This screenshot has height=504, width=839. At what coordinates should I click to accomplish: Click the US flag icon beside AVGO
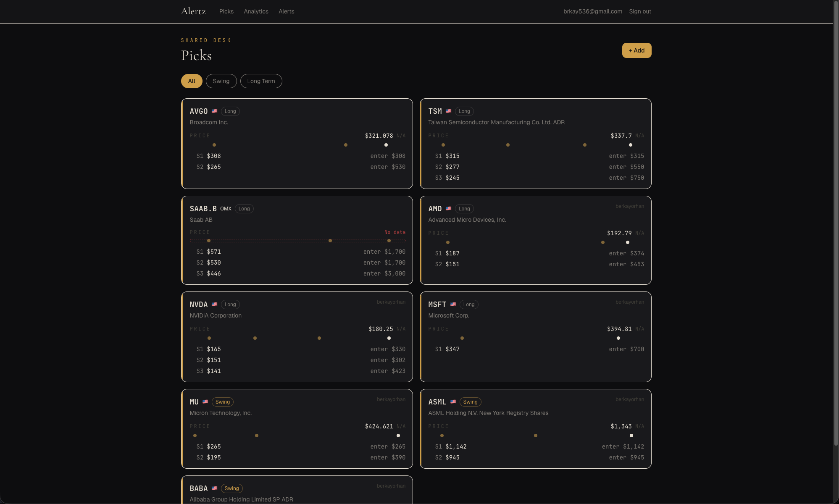pyautogui.click(x=215, y=111)
